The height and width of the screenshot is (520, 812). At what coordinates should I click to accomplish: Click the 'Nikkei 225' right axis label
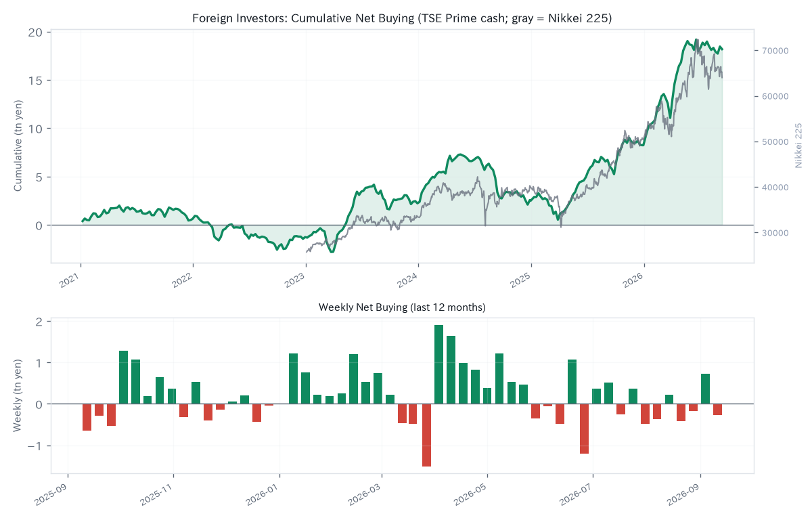coord(798,146)
